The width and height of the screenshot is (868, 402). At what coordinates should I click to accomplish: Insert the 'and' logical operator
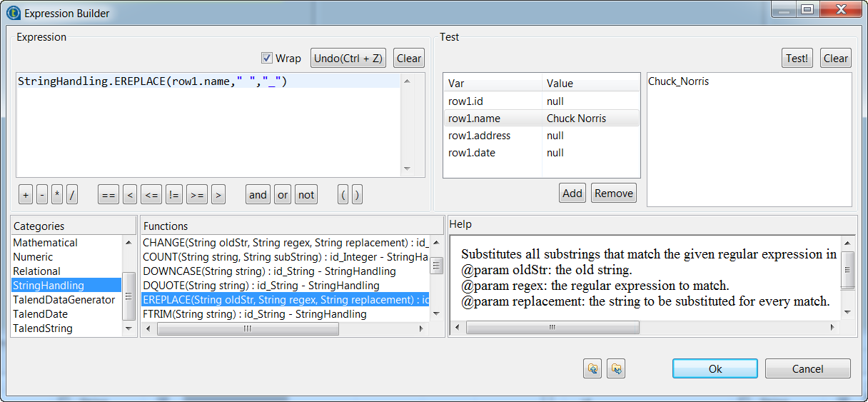click(x=258, y=194)
